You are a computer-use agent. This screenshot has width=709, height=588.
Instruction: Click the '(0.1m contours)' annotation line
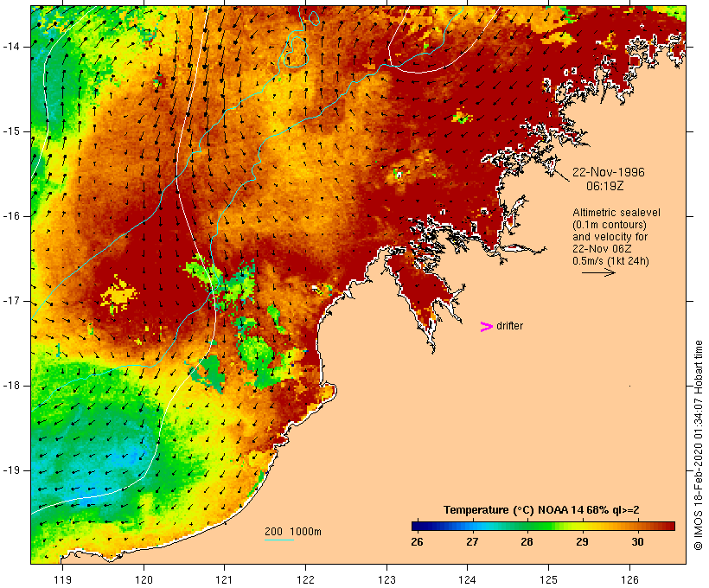(609, 225)
